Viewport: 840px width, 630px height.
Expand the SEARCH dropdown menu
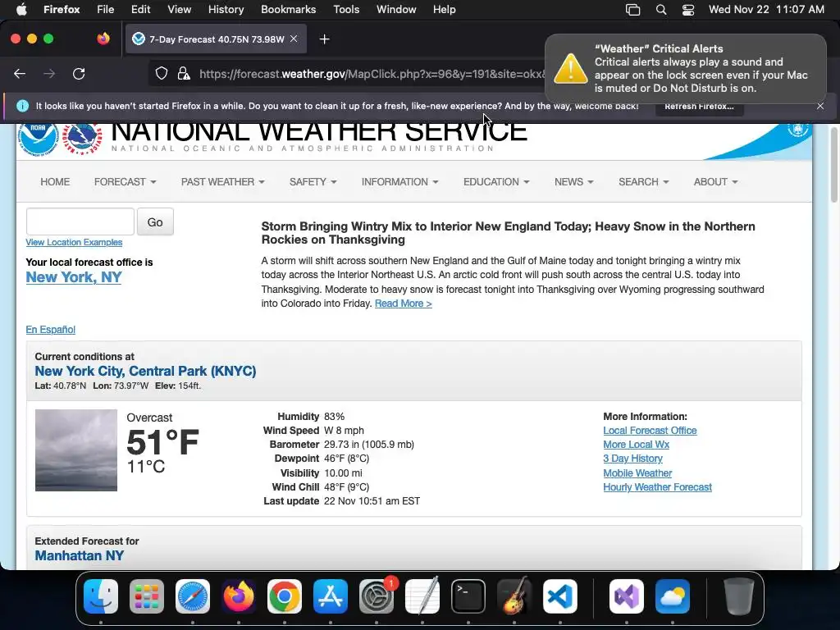click(644, 182)
